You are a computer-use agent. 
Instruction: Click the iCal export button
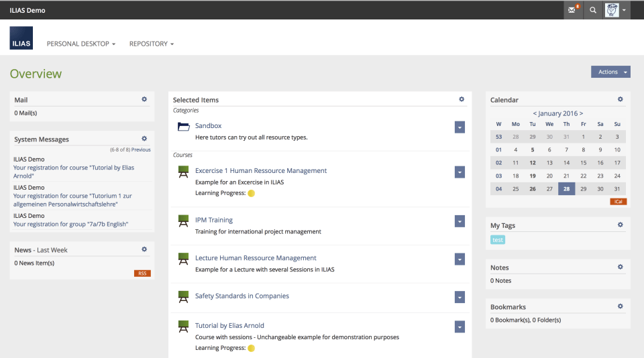(618, 201)
